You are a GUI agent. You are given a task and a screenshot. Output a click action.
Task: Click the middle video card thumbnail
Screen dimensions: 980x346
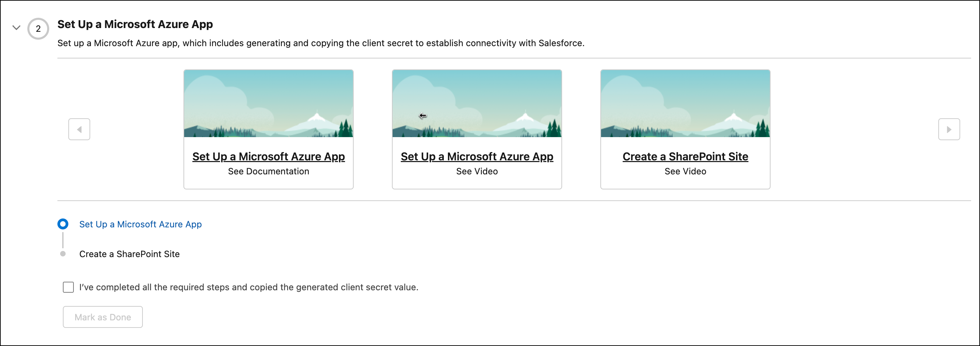coord(477,103)
